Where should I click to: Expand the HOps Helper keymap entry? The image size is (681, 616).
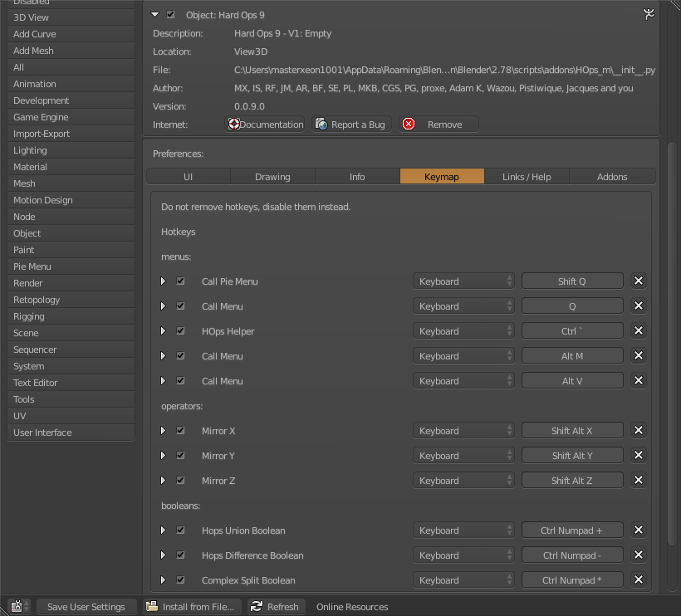click(164, 331)
